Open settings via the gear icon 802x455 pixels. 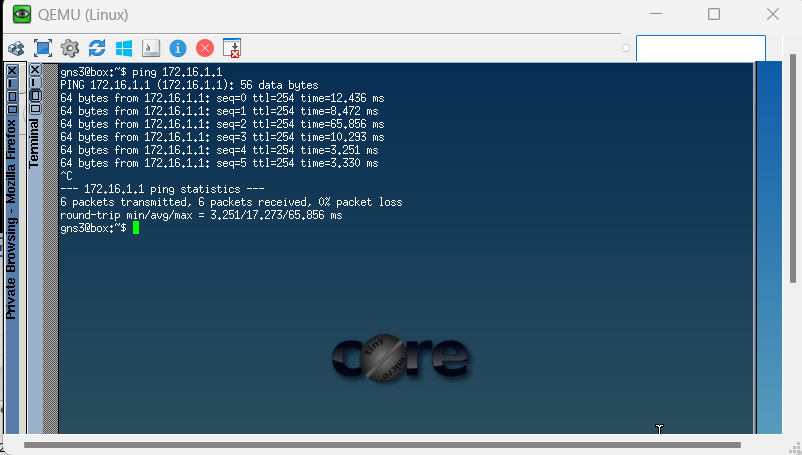(70, 48)
